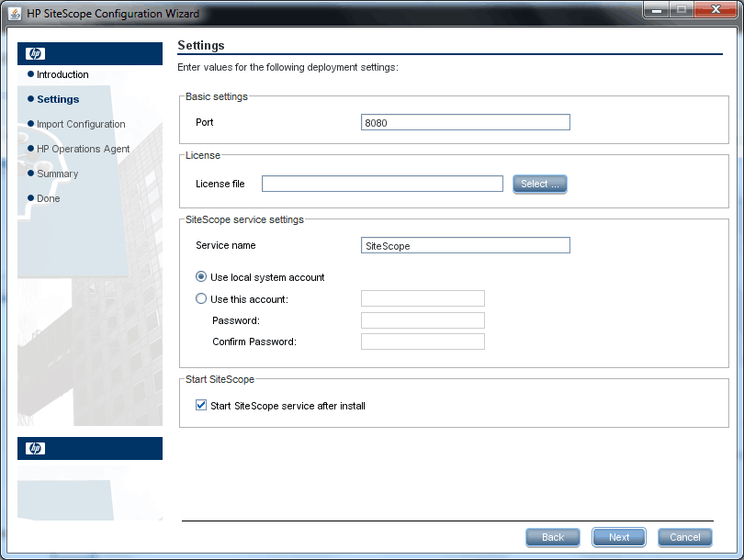Viewport: 744px width, 560px height.
Task: Open the Summary step in sidebar
Action: coord(57,174)
